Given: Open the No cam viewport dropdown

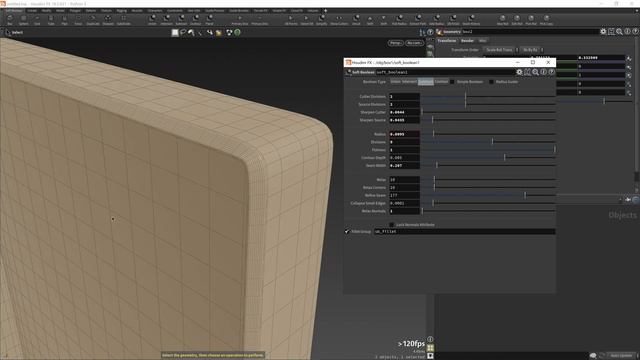Looking at the screenshot, I should point(414,43).
